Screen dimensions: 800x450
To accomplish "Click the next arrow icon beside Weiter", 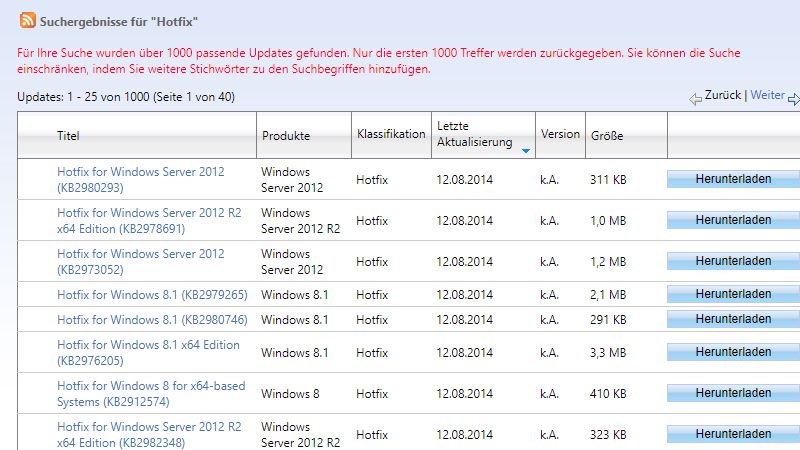I will pos(794,98).
